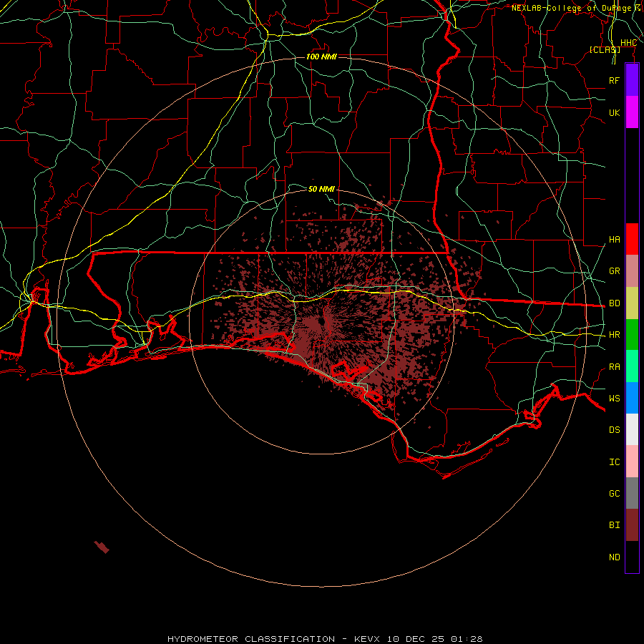Click the UK legend label
644x644 pixels.
point(614,112)
